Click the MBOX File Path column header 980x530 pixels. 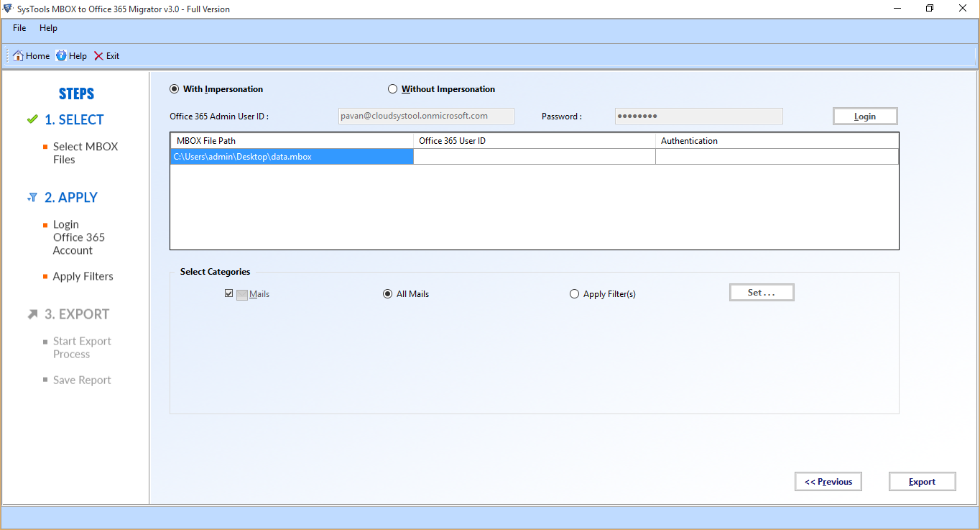292,141
